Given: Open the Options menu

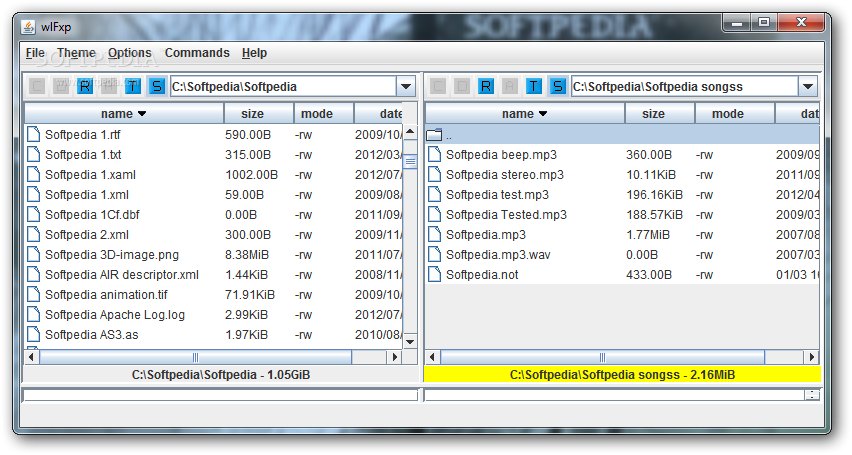Looking at the screenshot, I should click(x=129, y=53).
